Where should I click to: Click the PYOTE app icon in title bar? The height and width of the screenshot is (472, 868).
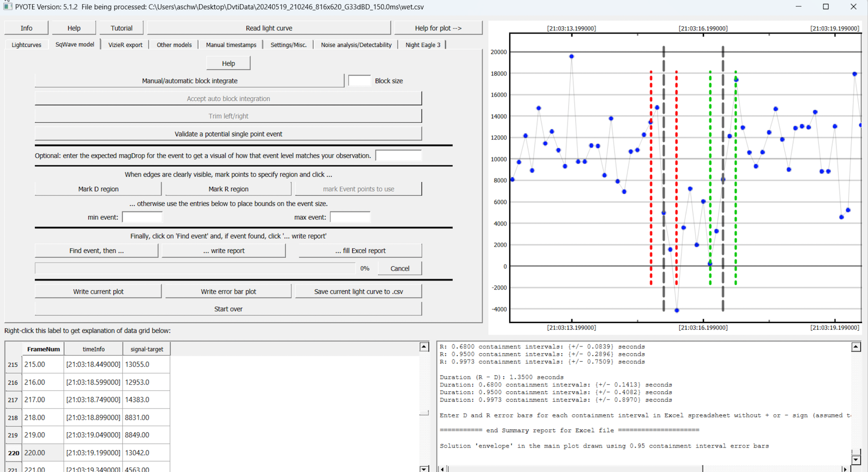[x=7, y=7]
